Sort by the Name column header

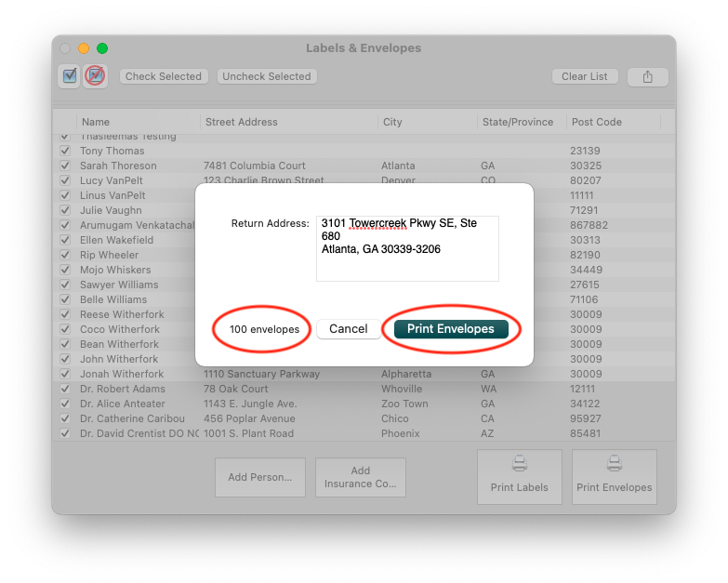pos(139,122)
